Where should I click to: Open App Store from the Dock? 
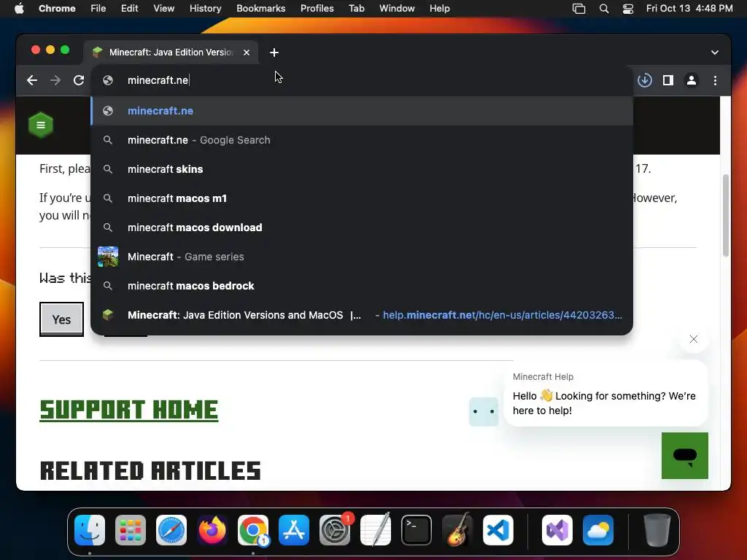294,530
